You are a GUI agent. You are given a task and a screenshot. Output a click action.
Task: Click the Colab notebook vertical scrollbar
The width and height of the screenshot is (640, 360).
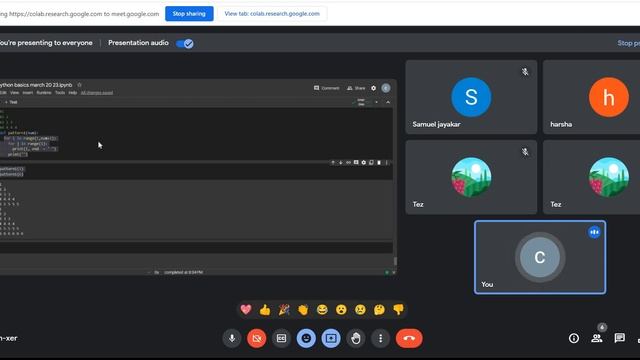[x=395, y=261]
